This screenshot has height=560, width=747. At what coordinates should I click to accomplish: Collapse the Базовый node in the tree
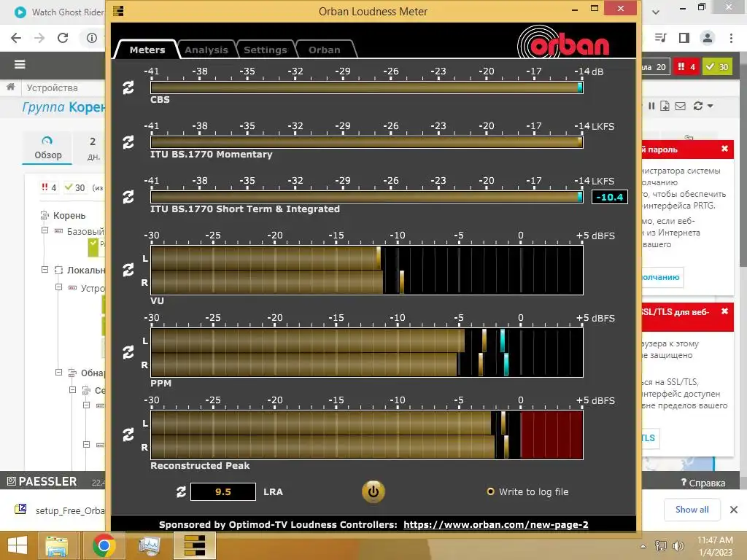(x=44, y=230)
